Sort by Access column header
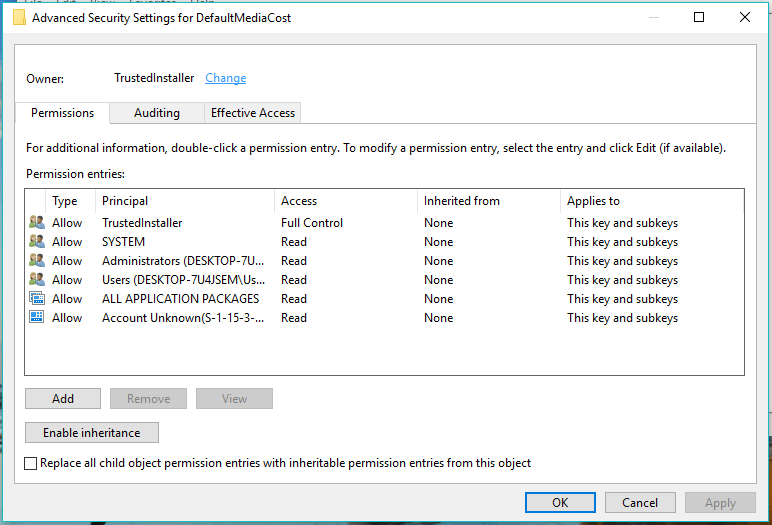Viewport: 772px width, 525px height. (x=345, y=201)
